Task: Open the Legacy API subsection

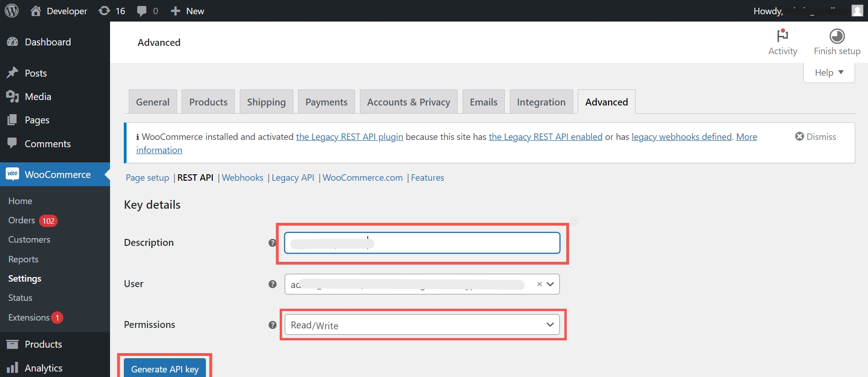Action: tap(293, 177)
